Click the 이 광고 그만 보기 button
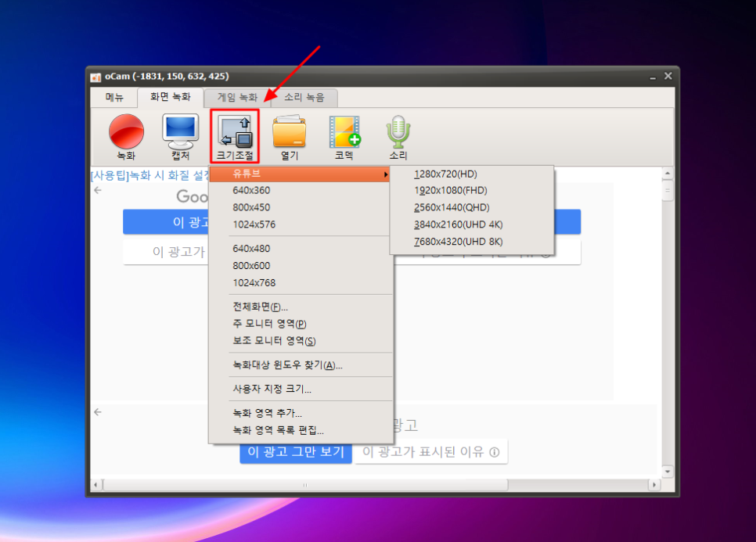 click(x=296, y=452)
